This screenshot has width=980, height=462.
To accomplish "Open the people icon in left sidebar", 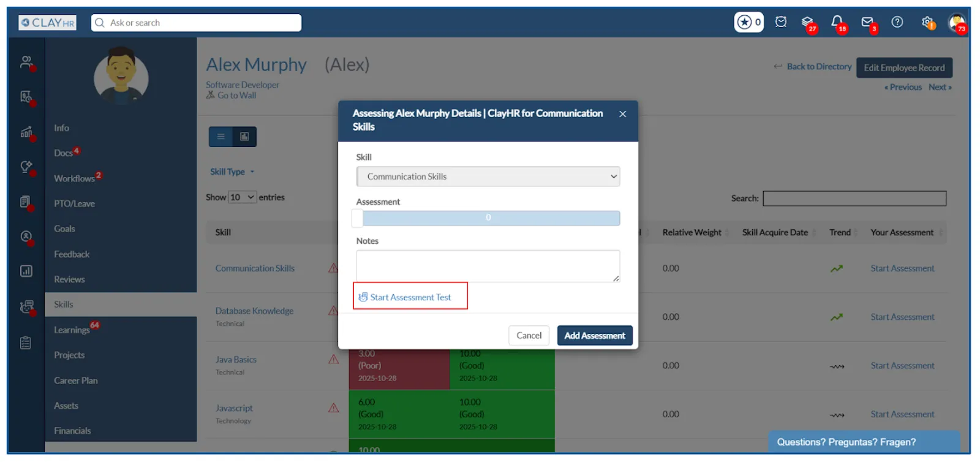I will coord(26,62).
